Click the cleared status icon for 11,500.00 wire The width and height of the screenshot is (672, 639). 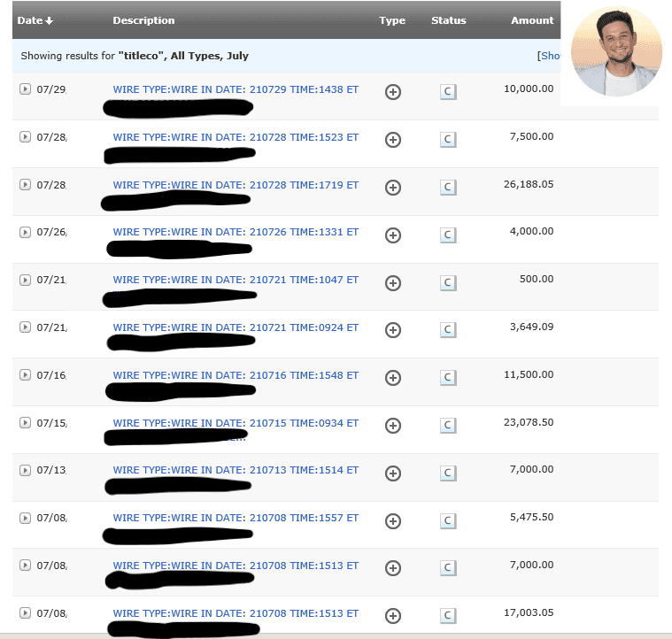448,378
